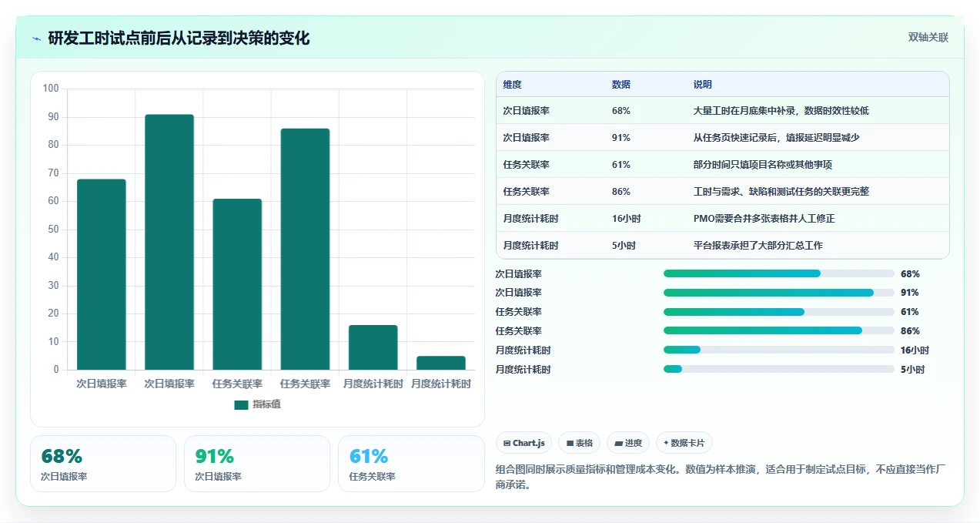980x523 pixels.
Task: Click table cell 平台报表承担了大部分汇总工作
Action: [758, 246]
